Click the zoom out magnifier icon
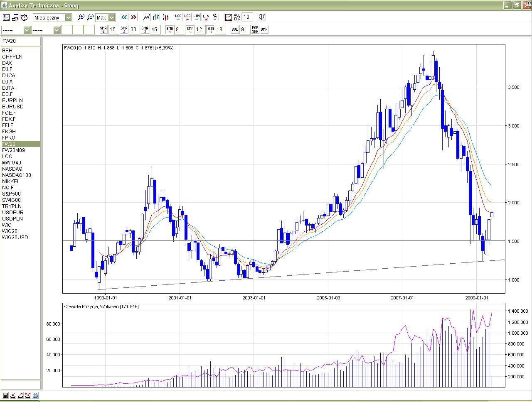532x402 pixels. click(x=90, y=17)
